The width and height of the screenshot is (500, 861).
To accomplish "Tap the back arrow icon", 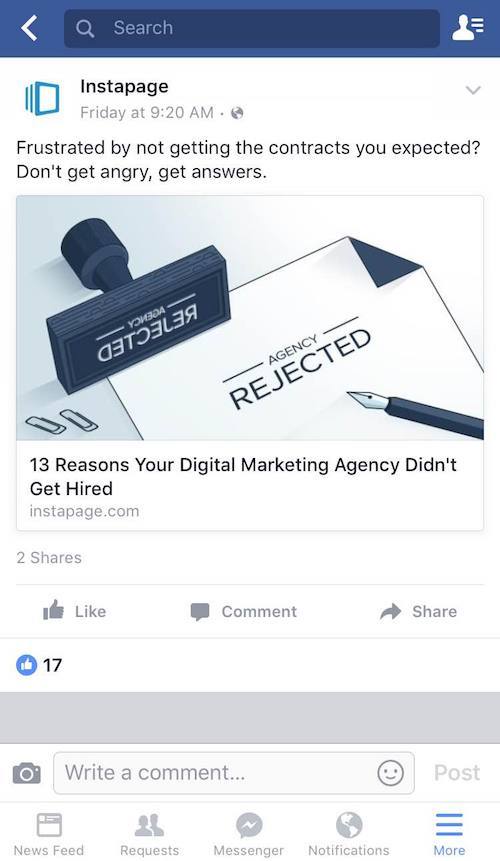I will click(x=29, y=28).
